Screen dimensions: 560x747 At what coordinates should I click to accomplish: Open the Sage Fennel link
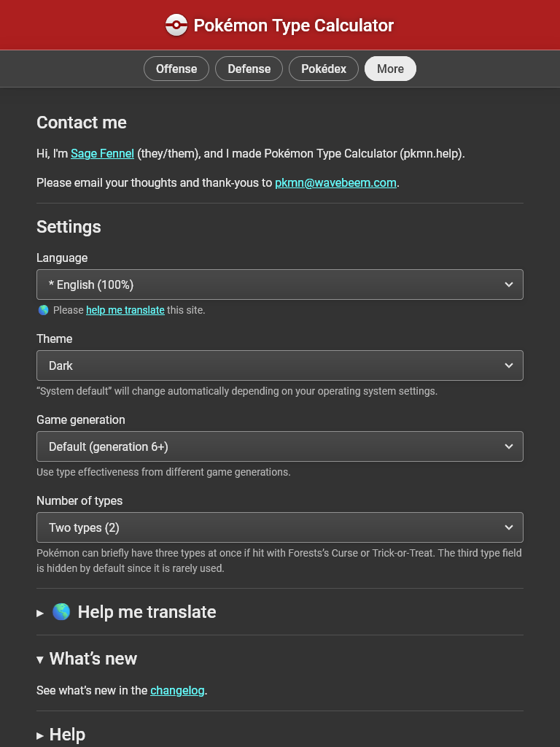(x=102, y=153)
